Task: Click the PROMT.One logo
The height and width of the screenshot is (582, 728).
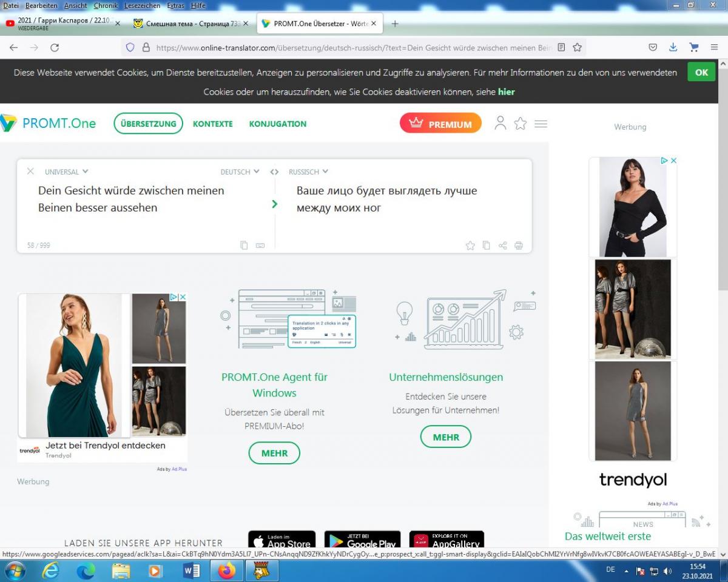Action: click(x=48, y=123)
